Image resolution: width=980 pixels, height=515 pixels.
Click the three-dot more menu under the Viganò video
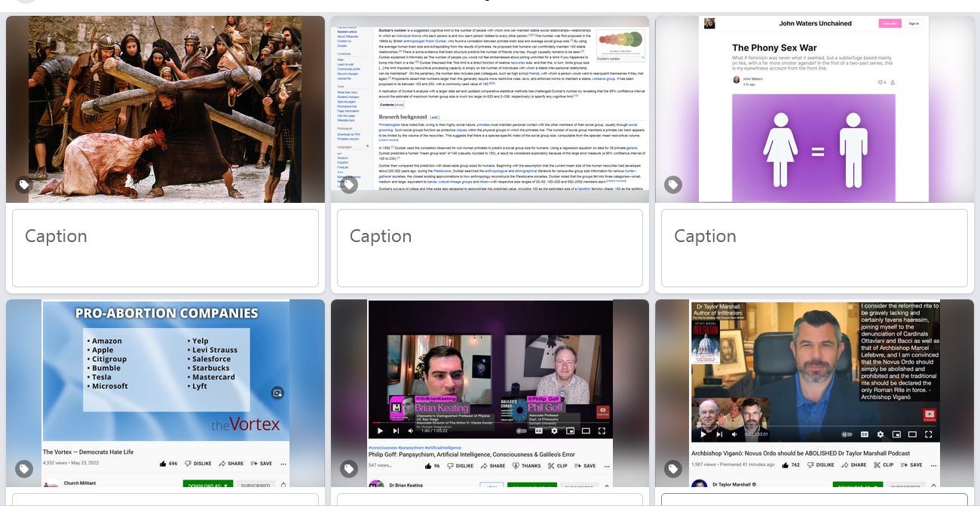[x=933, y=465]
